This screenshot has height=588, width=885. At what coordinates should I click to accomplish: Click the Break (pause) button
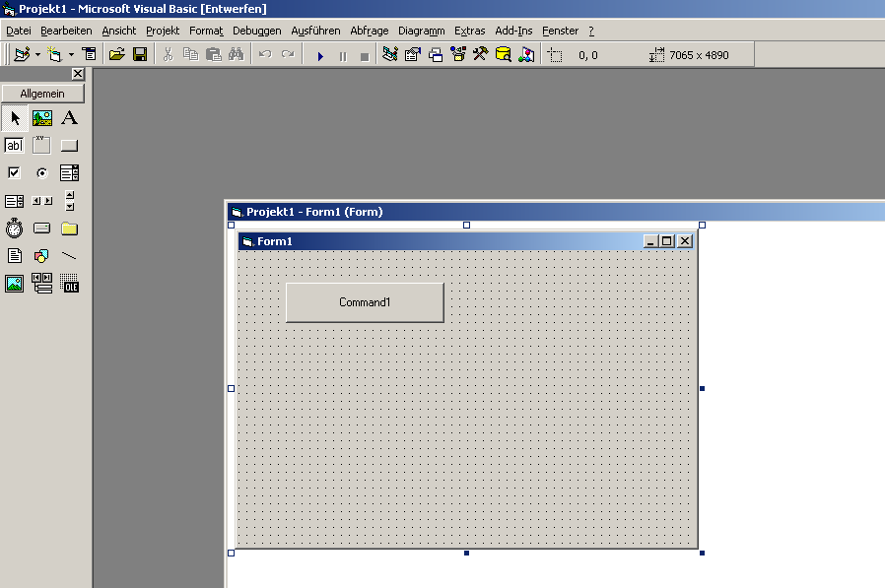coord(343,56)
